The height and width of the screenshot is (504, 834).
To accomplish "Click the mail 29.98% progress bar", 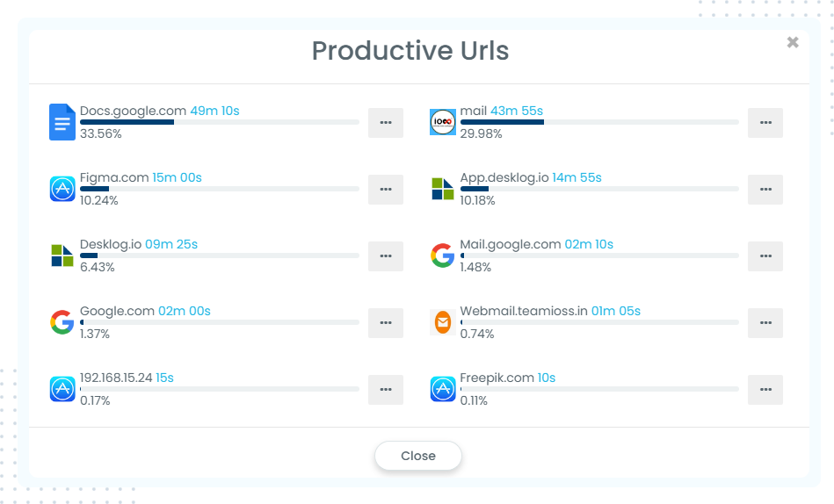I will point(599,122).
